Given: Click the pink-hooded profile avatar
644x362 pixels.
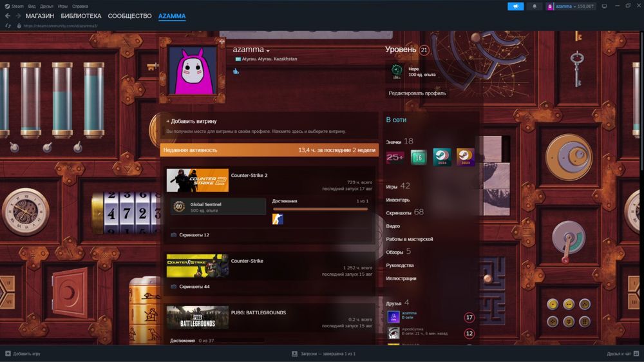Looking at the screenshot, I should coord(193,71).
